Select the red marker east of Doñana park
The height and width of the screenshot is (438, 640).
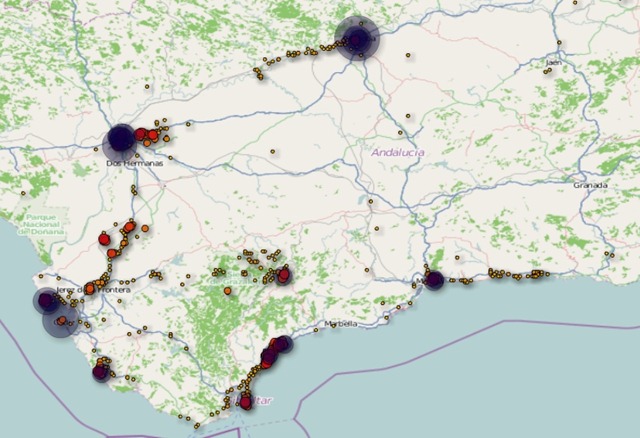pos(104,239)
